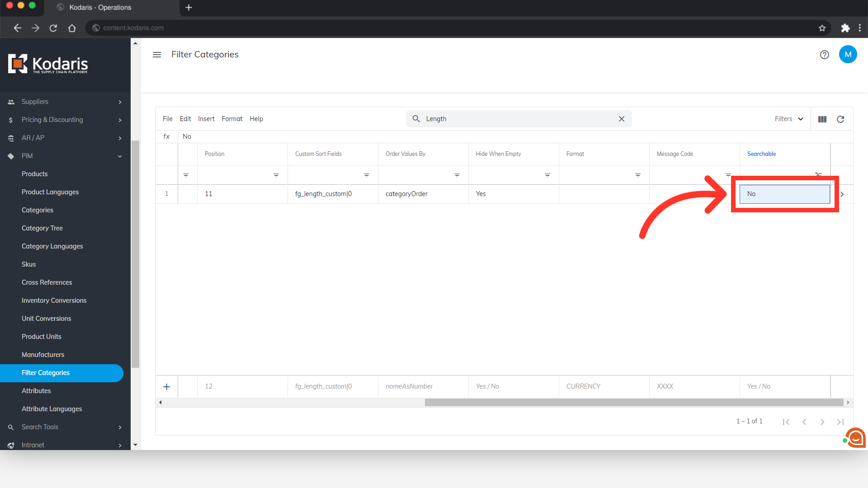Screen dimensions: 868x488
Task: Open Category Tree in sidebar
Action: coord(42,228)
